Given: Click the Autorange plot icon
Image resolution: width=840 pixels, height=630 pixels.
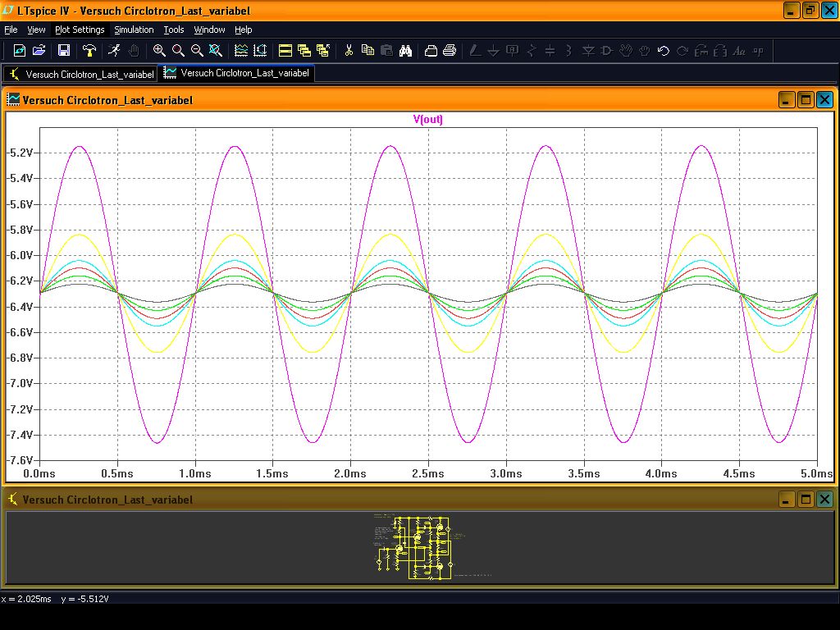Looking at the screenshot, I should pos(260,51).
